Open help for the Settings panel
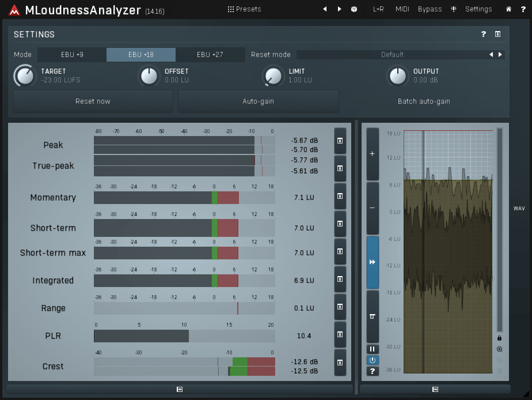The width and height of the screenshot is (532, 400). (484, 35)
